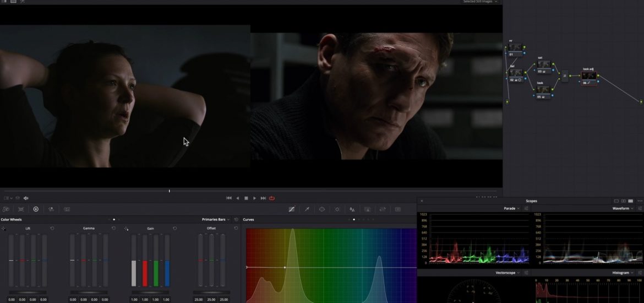
Task: Select the Color Wheels palette icon
Action: pos(36,209)
